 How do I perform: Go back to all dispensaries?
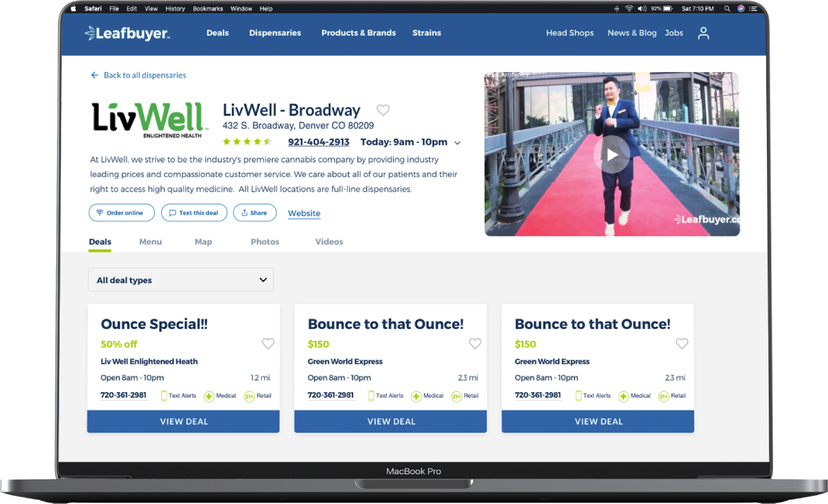(139, 75)
